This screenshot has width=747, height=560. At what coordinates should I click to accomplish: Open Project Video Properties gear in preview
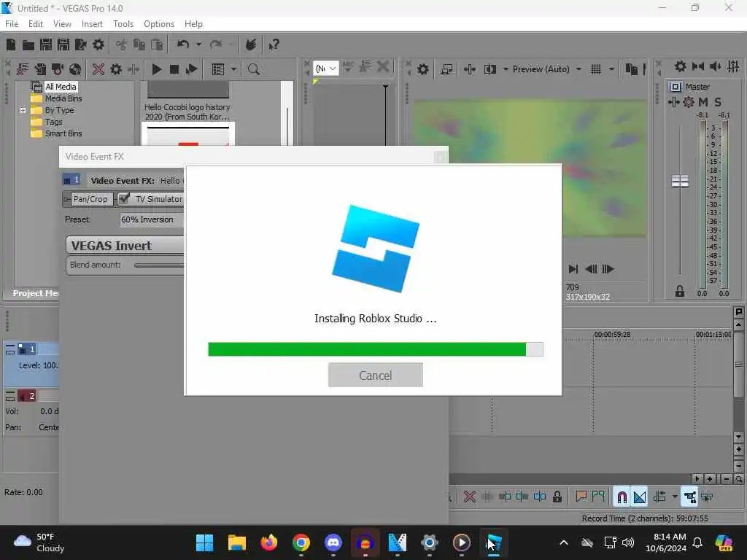pyautogui.click(x=423, y=69)
